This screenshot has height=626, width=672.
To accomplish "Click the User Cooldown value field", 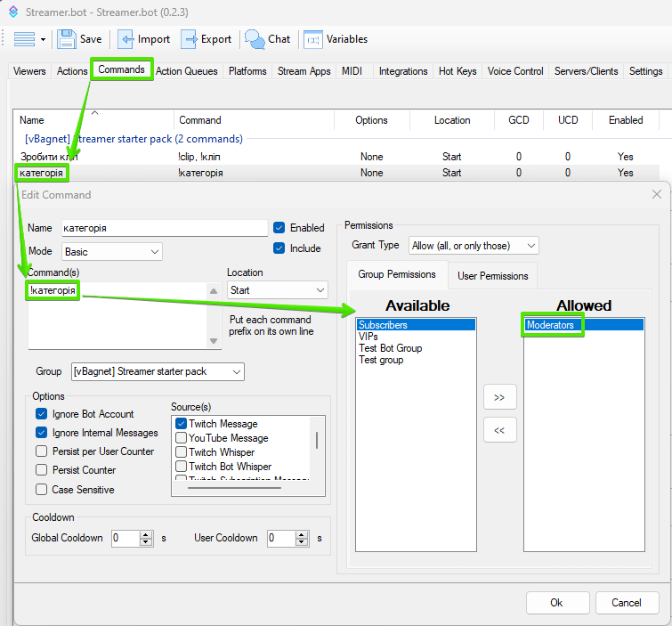I will click(x=281, y=538).
